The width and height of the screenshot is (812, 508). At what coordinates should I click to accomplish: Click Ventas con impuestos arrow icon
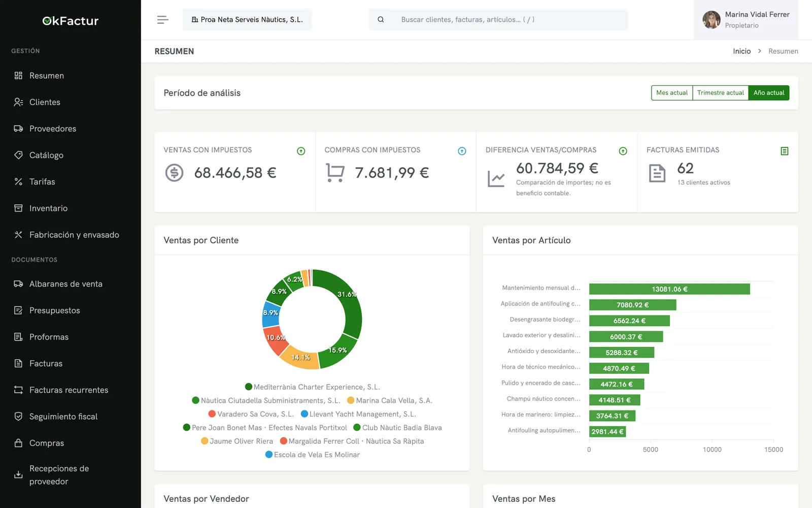click(x=301, y=151)
